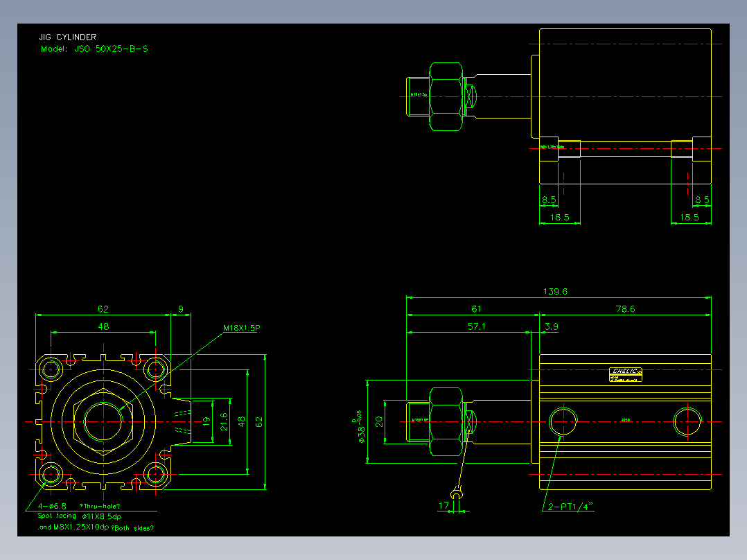Select the 18.5 dimension below right 8.5
Image resolution: width=747 pixels, height=560 pixels.
[689, 218]
